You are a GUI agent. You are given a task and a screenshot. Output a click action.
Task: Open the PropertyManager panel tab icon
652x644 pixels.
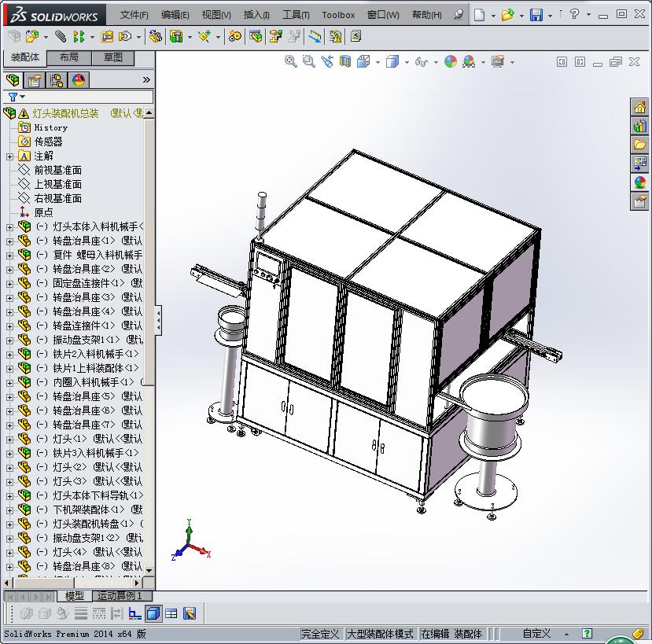coord(35,80)
